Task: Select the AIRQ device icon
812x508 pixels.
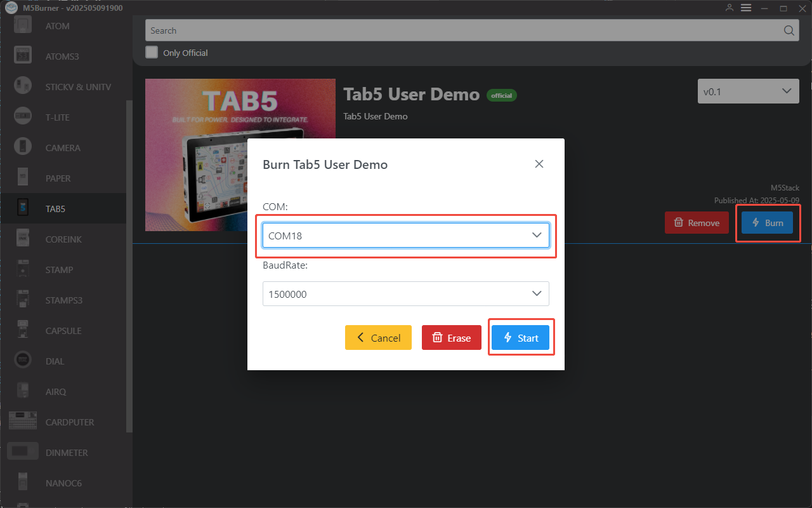Action: 23,391
